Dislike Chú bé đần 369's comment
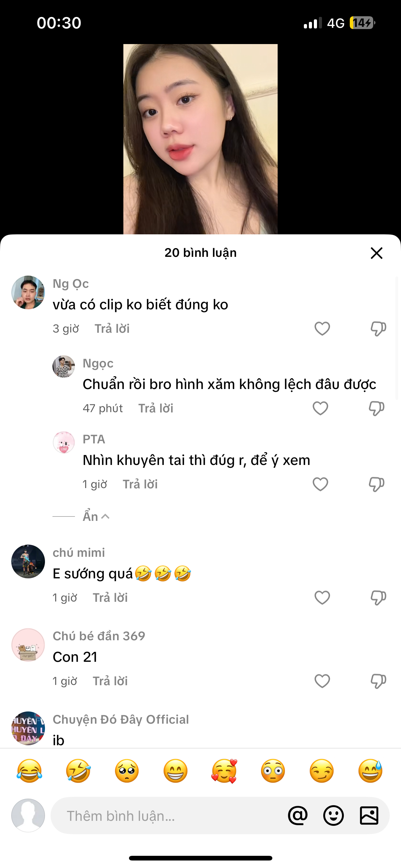 pyautogui.click(x=378, y=681)
